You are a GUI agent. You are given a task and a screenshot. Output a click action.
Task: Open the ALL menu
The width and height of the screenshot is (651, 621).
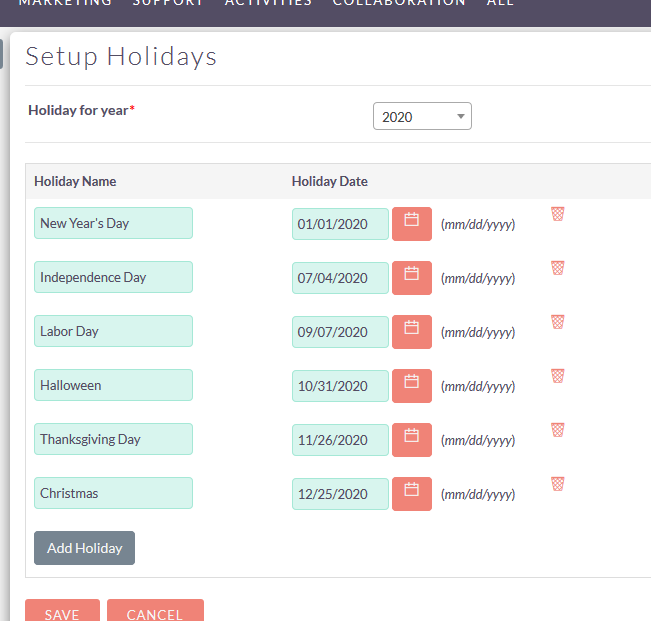click(x=500, y=3)
